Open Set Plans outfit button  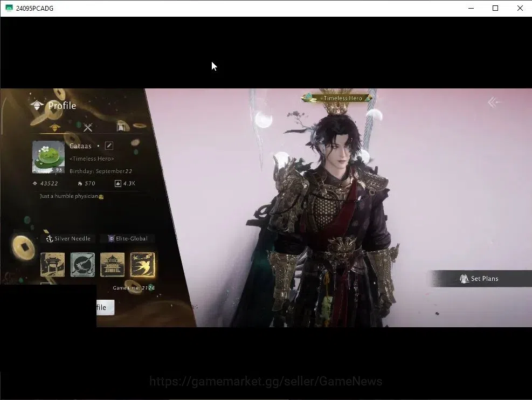pyautogui.click(x=480, y=279)
